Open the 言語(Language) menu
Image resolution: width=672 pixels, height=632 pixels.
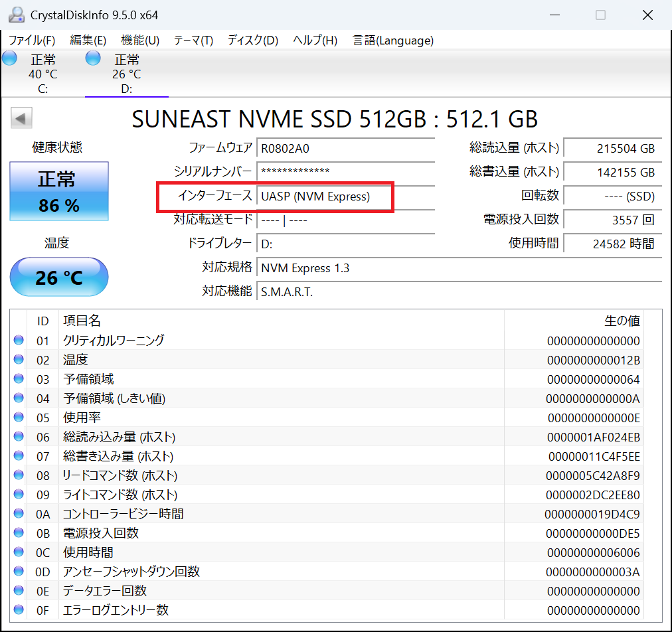[x=393, y=40]
